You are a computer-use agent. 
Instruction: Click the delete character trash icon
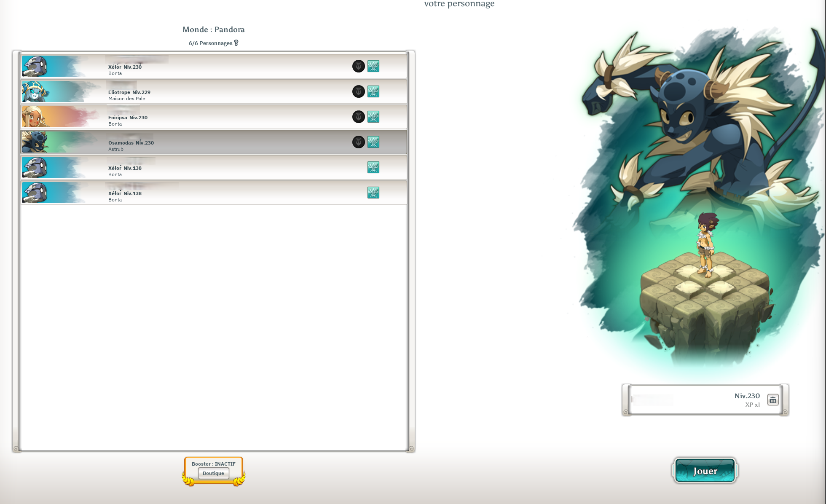click(x=773, y=400)
